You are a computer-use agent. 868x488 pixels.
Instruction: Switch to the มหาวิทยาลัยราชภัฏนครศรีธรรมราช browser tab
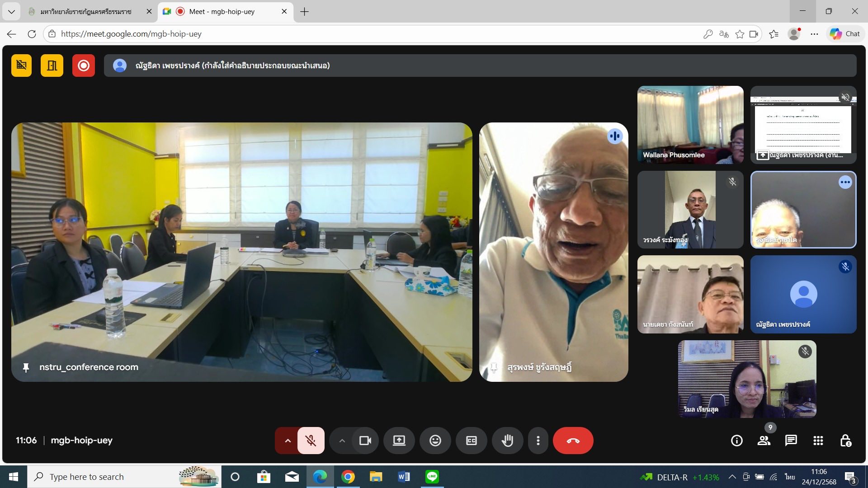coord(86,12)
